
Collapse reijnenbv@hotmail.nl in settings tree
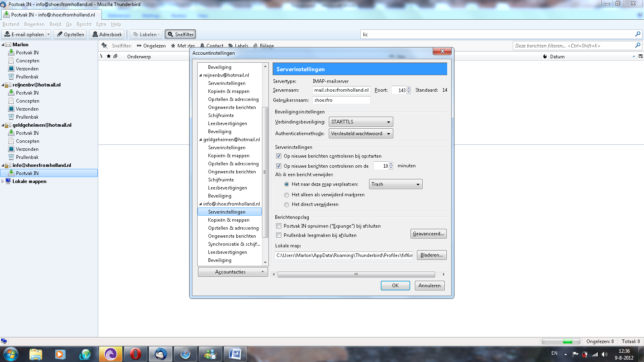coord(200,75)
